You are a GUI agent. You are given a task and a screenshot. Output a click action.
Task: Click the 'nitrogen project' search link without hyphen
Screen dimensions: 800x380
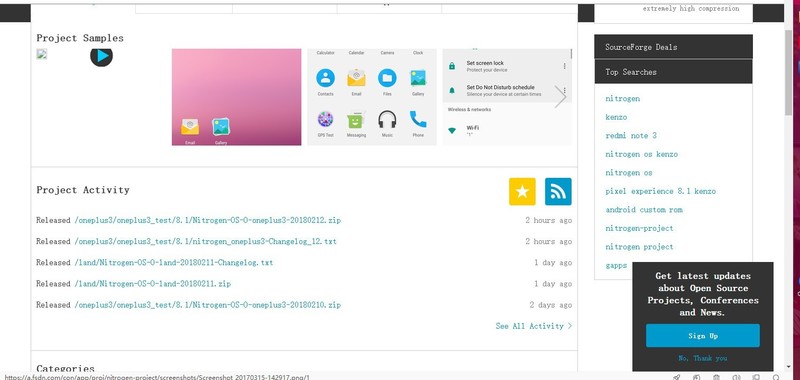639,247
